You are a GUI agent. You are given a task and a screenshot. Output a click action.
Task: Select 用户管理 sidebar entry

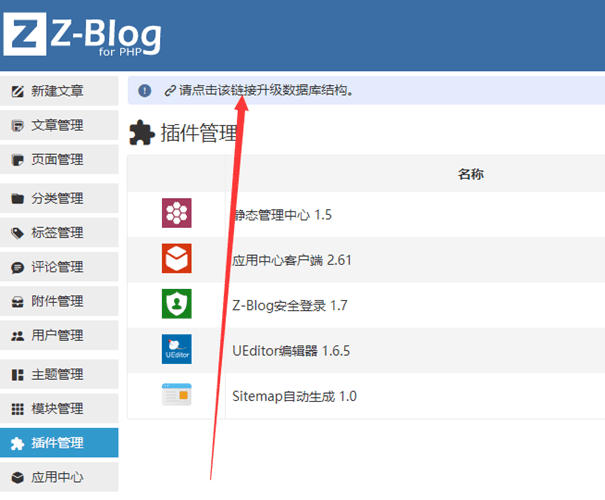pos(59,335)
